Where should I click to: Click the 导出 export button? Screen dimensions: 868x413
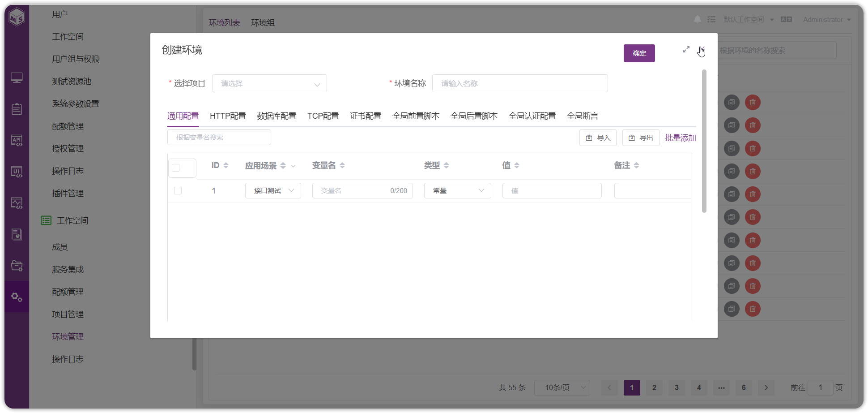point(641,138)
